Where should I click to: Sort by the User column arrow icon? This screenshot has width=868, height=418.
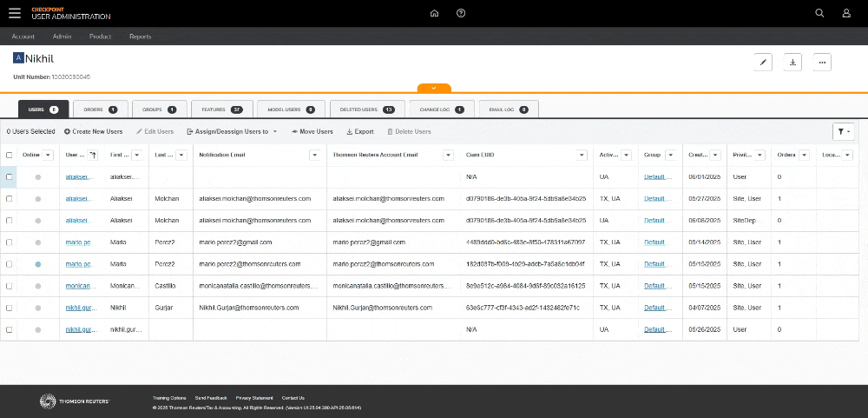coord(93,156)
